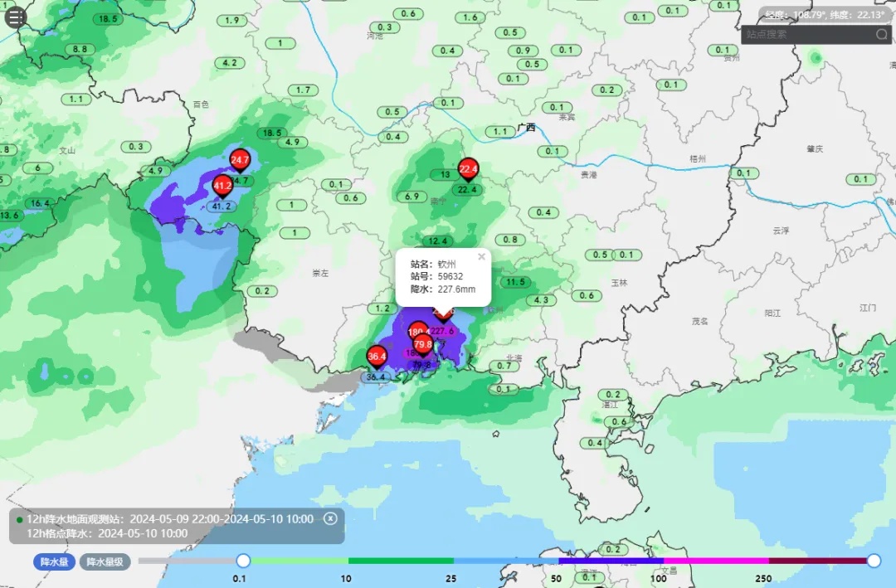
Task: Click the 18.5 rainfall label at top-left
Action: [108, 19]
